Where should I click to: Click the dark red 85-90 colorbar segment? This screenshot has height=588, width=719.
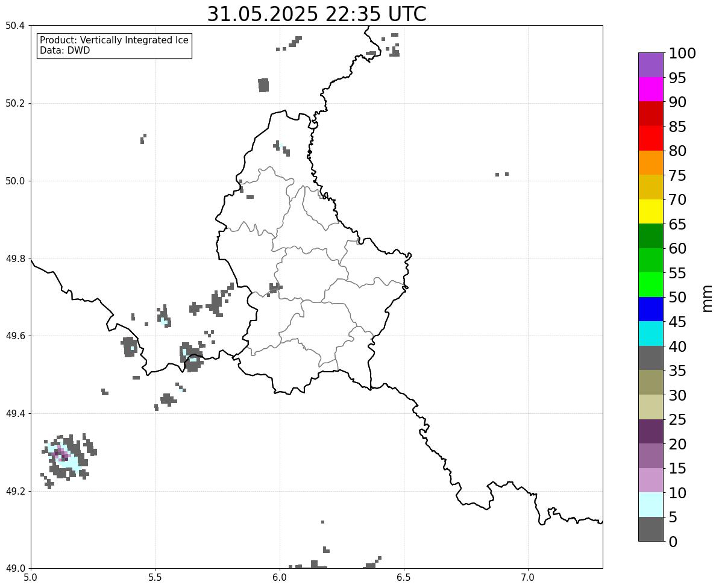[651, 114]
